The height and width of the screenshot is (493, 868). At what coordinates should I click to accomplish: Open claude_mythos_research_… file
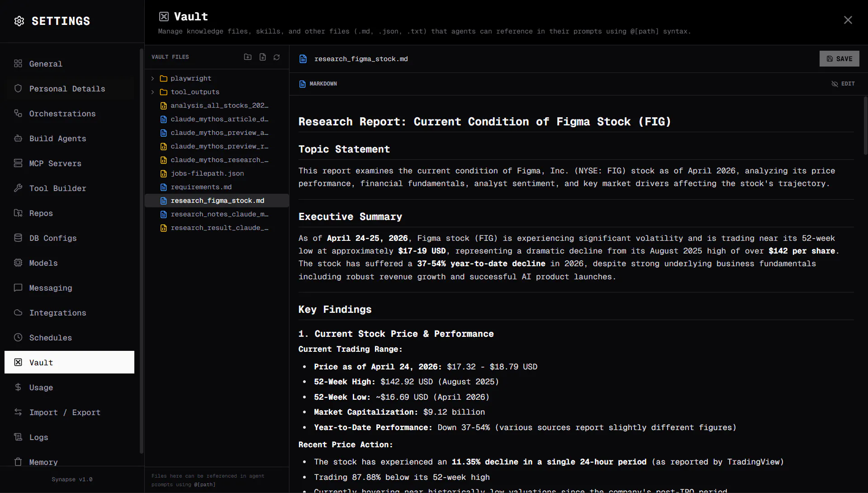point(217,160)
